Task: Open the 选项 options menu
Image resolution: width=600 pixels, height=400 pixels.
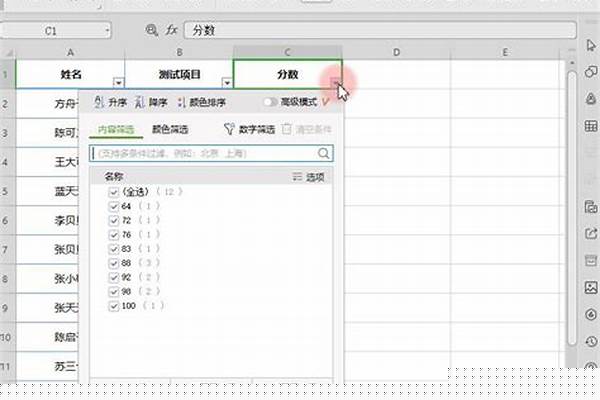Action: (308, 177)
